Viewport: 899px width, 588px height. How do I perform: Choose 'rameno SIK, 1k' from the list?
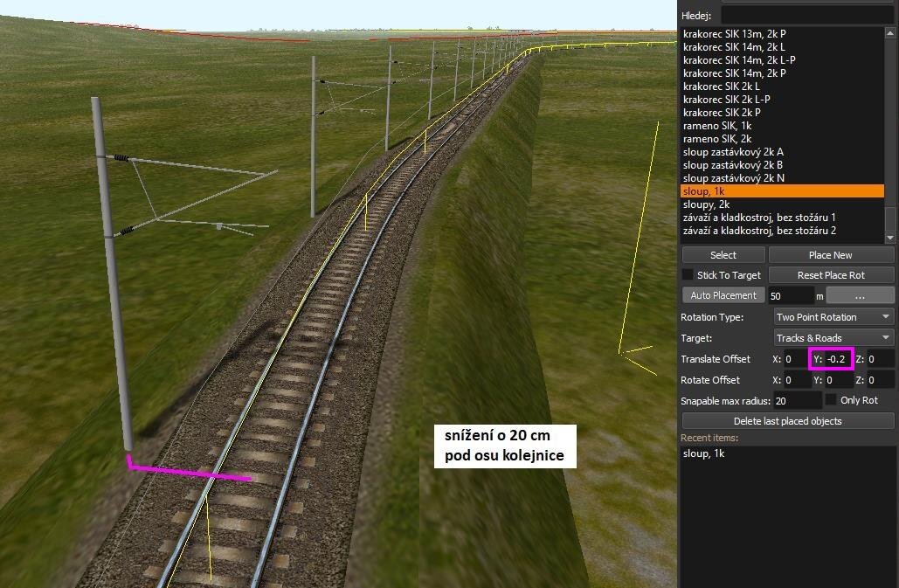click(716, 126)
